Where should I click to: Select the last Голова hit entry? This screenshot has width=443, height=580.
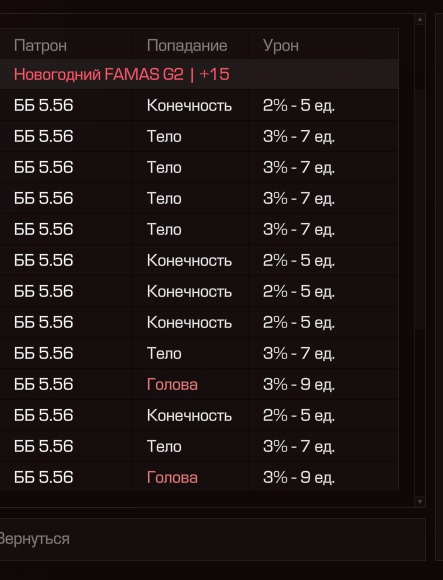coord(172,477)
